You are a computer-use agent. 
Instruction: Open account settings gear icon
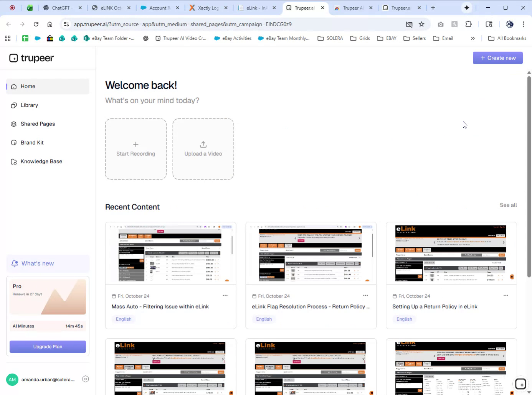86,379
